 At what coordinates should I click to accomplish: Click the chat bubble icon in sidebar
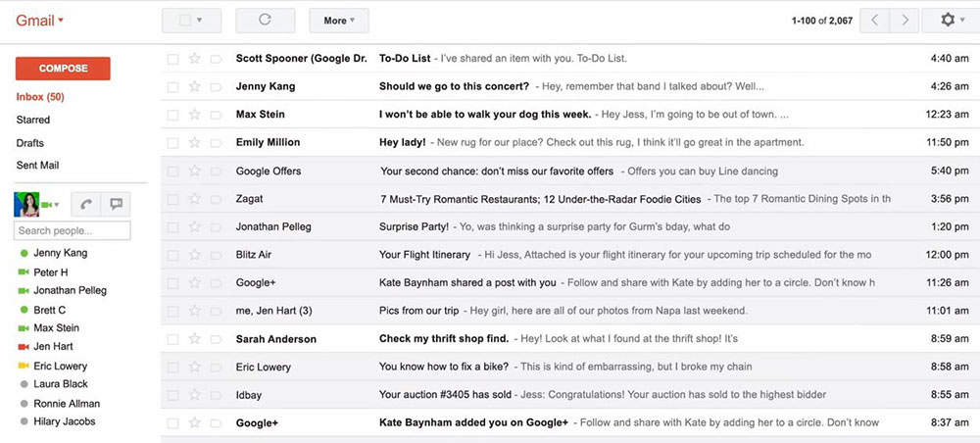coord(116,204)
